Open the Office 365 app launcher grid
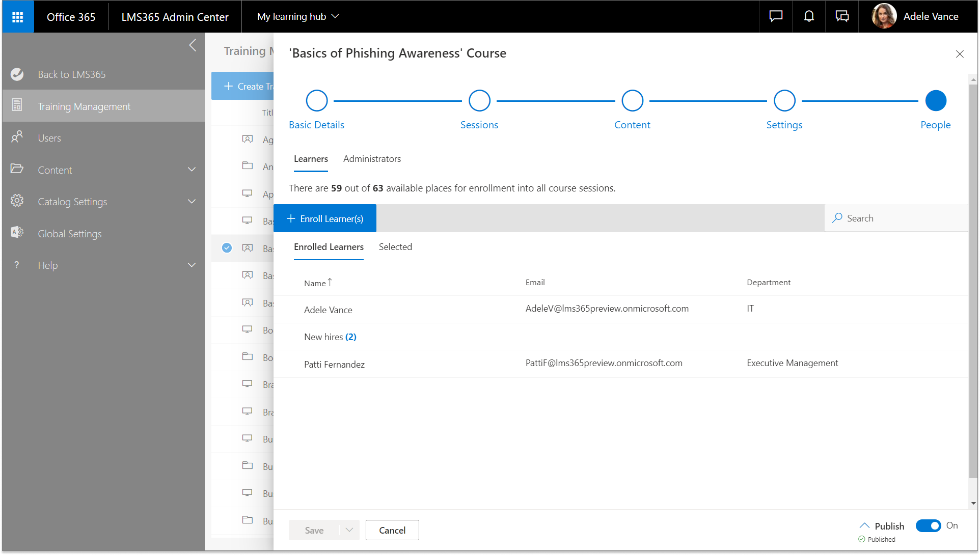This screenshot has width=980, height=555. click(x=18, y=17)
